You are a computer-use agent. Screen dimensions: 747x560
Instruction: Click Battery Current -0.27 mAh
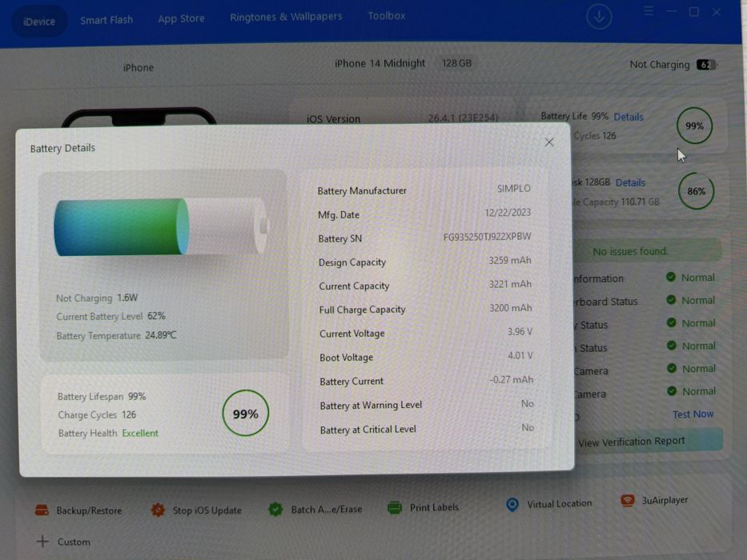coord(512,379)
